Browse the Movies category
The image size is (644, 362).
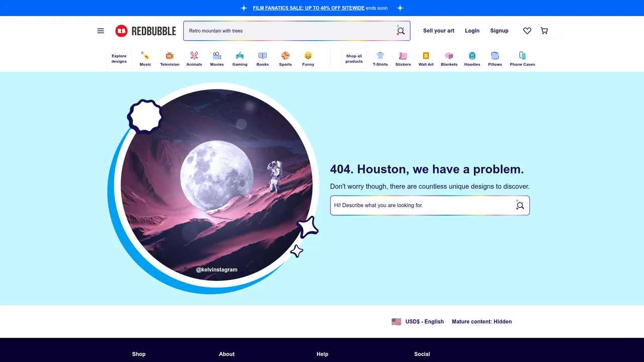tap(217, 59)
